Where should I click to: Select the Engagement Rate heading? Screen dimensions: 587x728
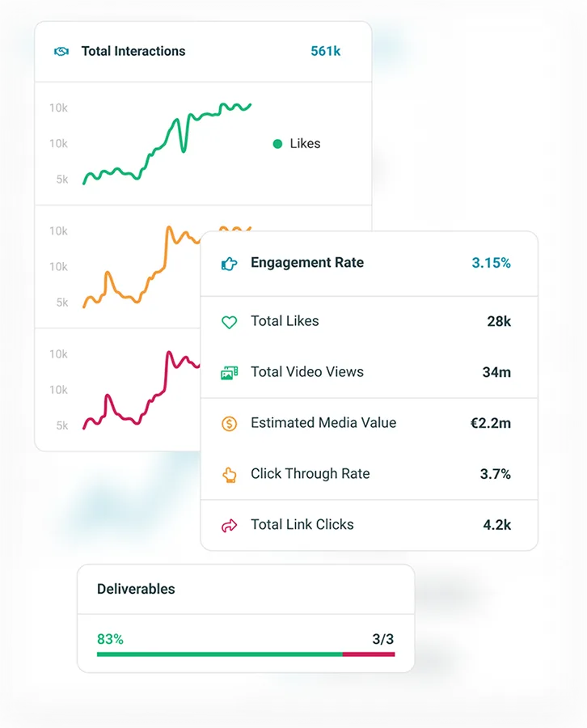coord(307,263)
